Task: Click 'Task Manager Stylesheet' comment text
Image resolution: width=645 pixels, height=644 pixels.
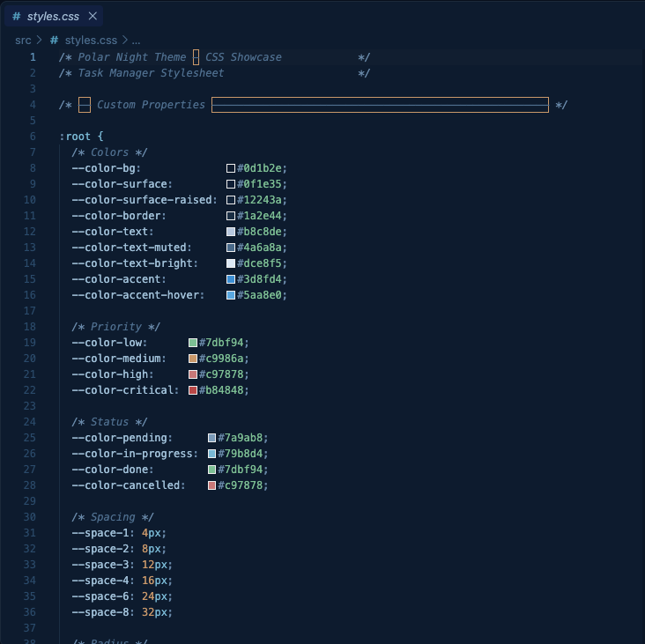Action: [x=151, y=73]
